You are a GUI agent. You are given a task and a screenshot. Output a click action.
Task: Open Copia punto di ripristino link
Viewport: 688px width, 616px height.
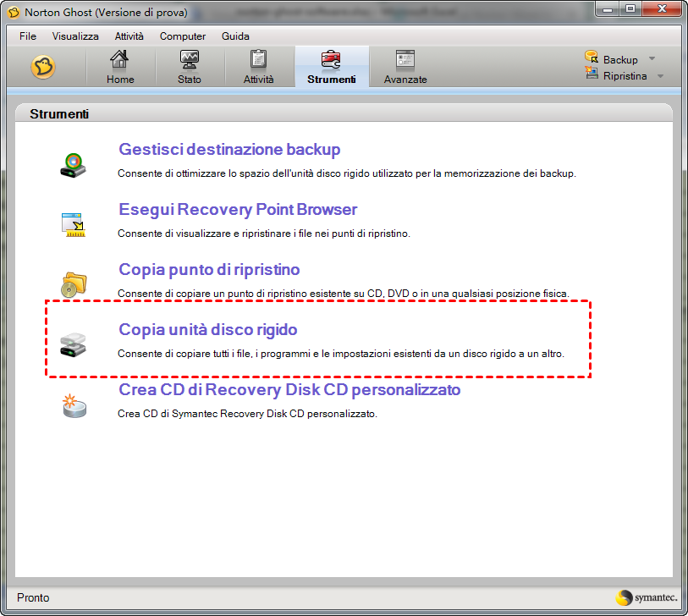pyautogui.click(x=209, y=269)
